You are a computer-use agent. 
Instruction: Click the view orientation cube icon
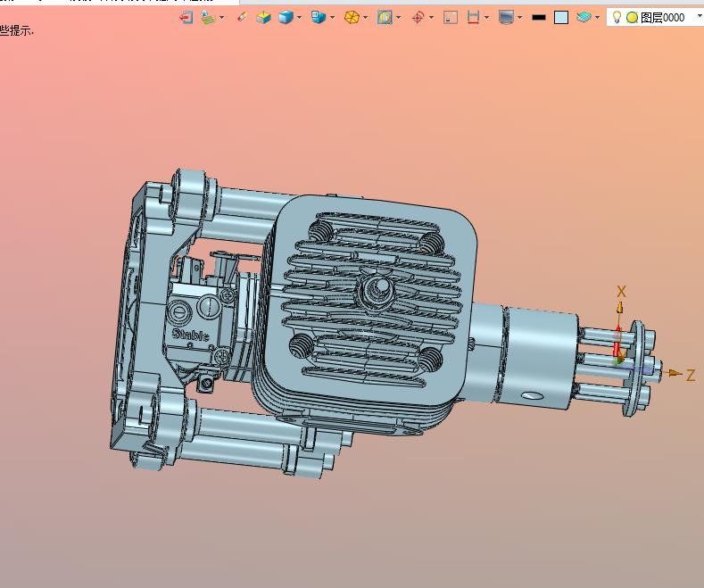point(319,18)
